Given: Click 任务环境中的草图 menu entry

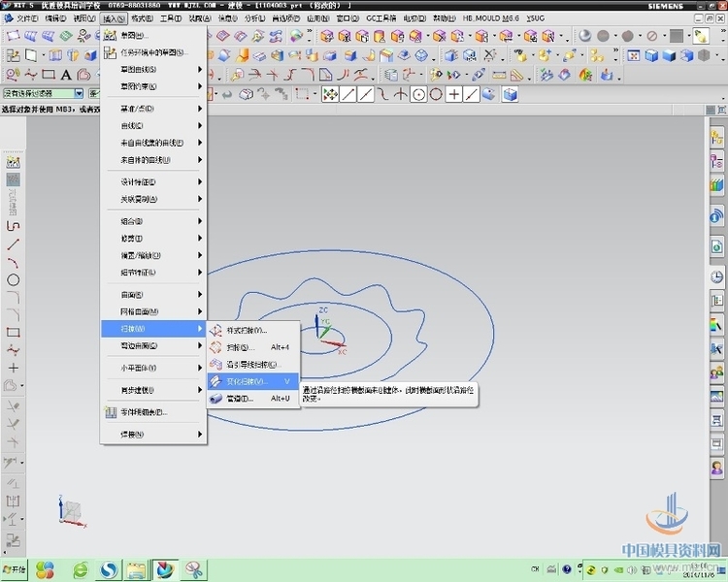Looking at the screenshot, I should 153,52.
